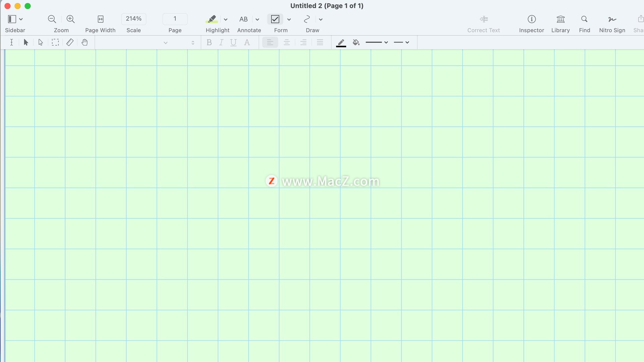Click the font size stepper
Image resolution: width=644 pixels, height=362 pixels.
tap(193, 43)
